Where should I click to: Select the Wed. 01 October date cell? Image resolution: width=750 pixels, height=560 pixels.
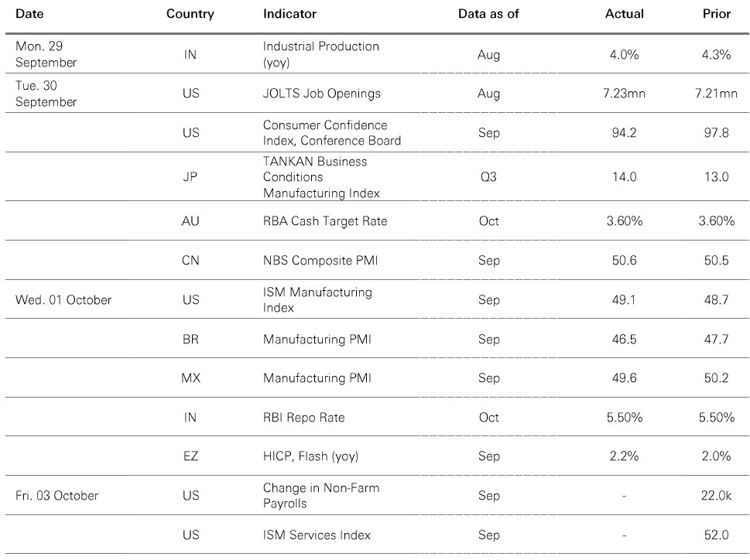63,300
